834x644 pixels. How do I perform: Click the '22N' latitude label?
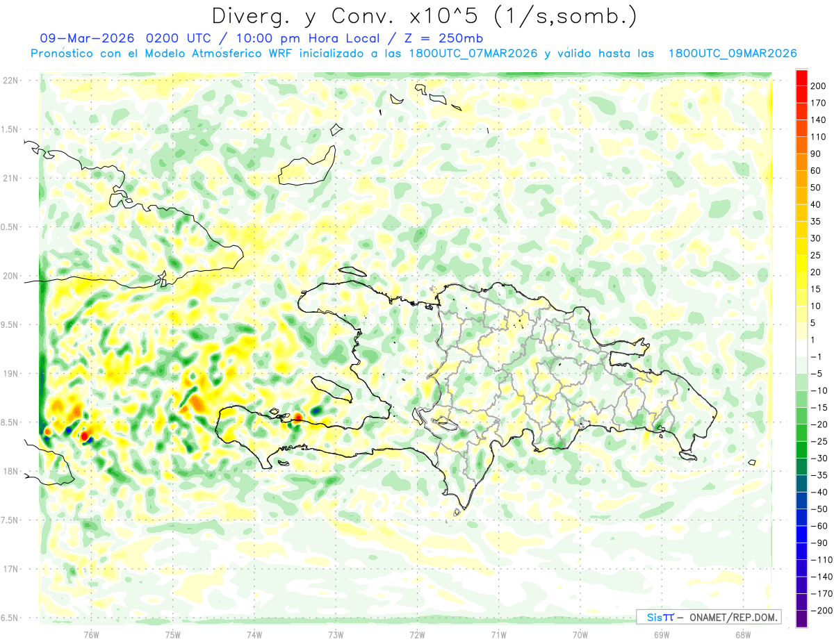click(x=10, y=81)
